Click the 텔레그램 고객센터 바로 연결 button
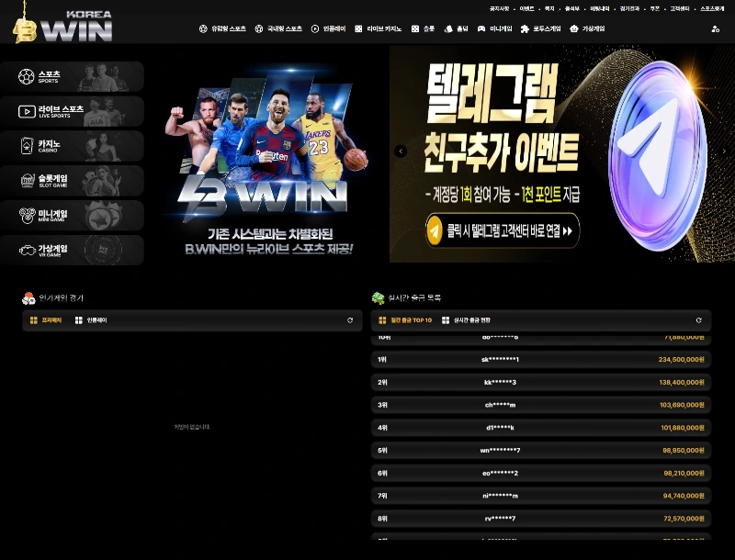735x560 pixels. point(503,230)
